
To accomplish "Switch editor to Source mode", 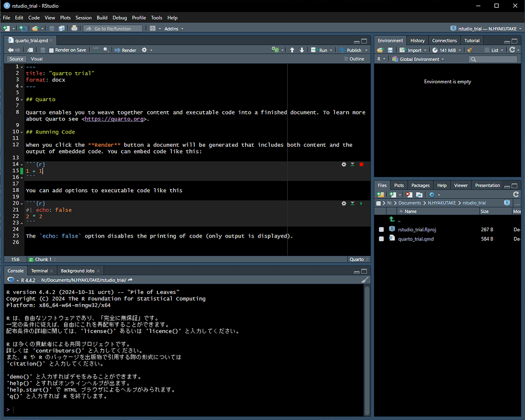I will point(16,59).
